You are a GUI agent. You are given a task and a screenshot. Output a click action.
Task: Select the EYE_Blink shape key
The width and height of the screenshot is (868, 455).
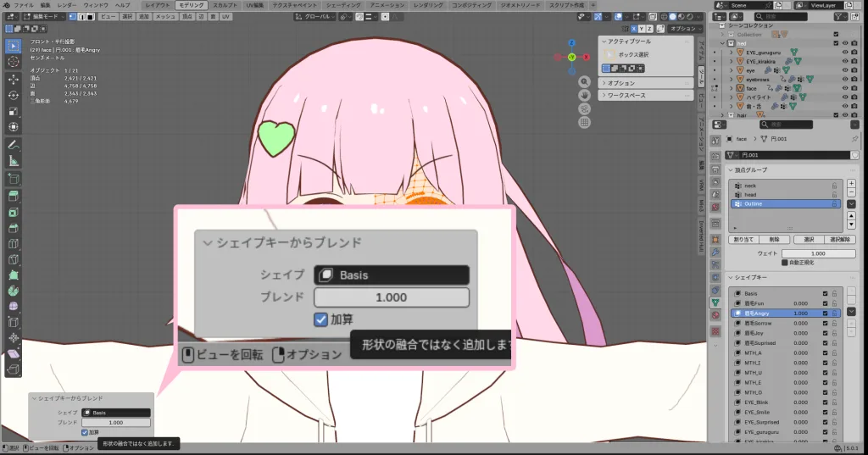pos(756,402)
